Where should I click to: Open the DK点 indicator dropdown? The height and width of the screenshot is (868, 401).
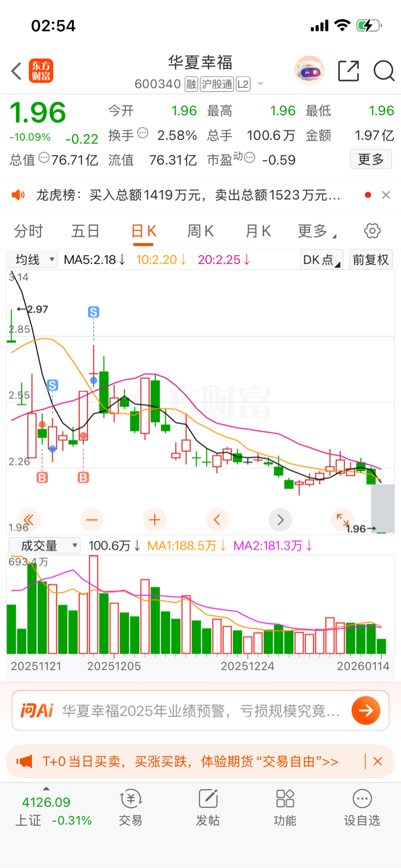(x=321, y=259)
